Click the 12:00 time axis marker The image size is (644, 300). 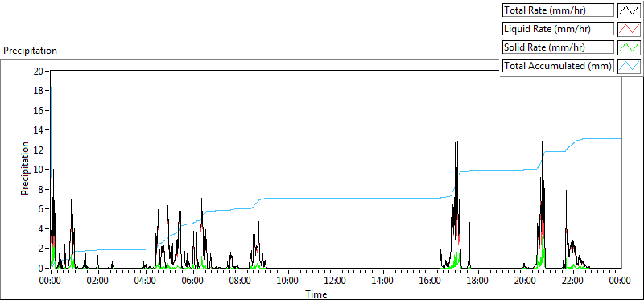[x=336, y=282]
